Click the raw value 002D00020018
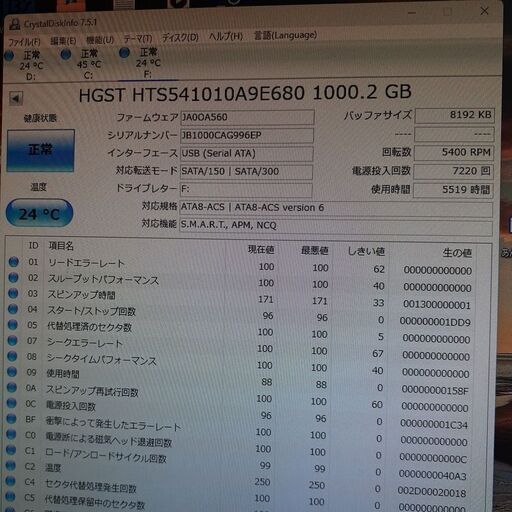The height and width of the screenshot is (512, 512). click(x=432, y=492)
